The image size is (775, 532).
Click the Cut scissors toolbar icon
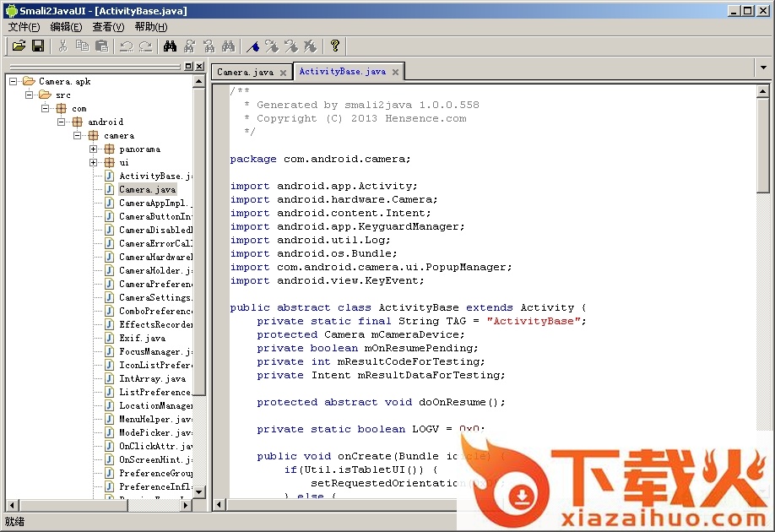click(62, 46)
